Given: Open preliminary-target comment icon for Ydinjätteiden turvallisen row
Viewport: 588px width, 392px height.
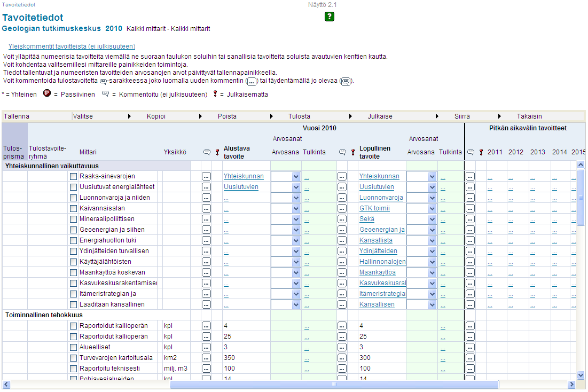Looking at the screenshot, I should point(206,251).
